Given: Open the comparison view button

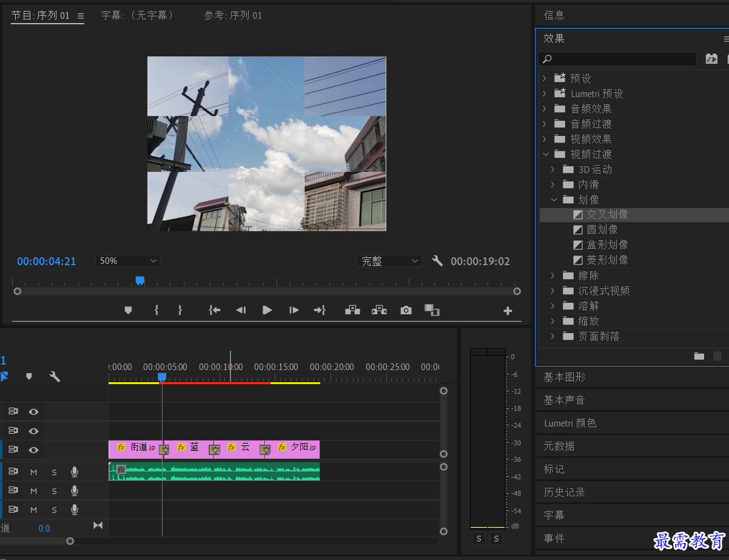Looking at the screenshot, I should pos(432,310).
